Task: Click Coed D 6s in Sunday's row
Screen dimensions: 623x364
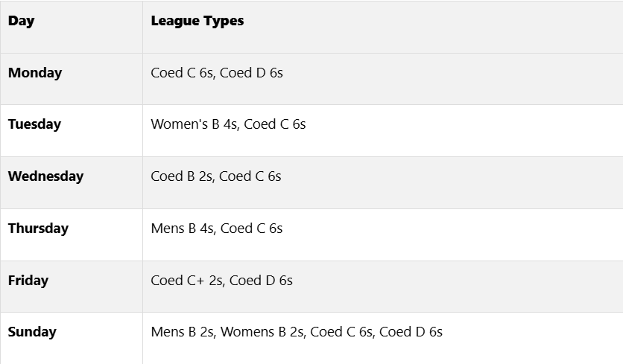Action: 411,332
